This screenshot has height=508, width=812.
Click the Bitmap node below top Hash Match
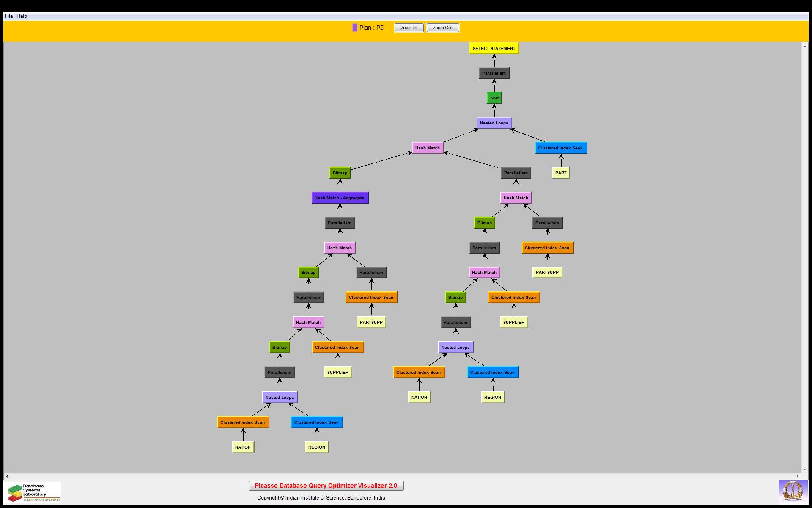point(340,173)
